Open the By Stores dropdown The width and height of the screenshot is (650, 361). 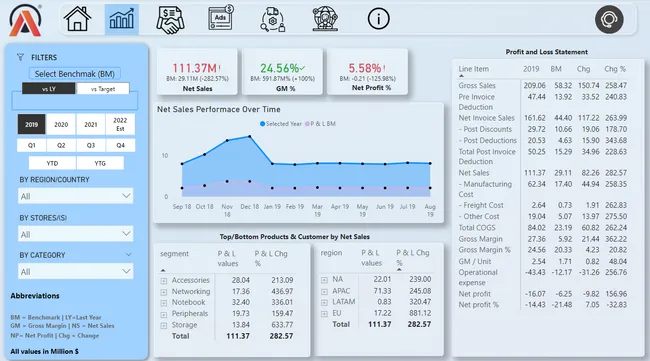(75, 234)
